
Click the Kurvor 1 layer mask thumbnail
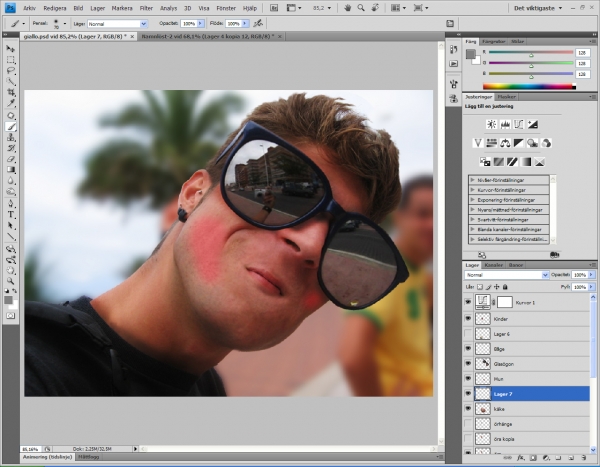[505, 302]
